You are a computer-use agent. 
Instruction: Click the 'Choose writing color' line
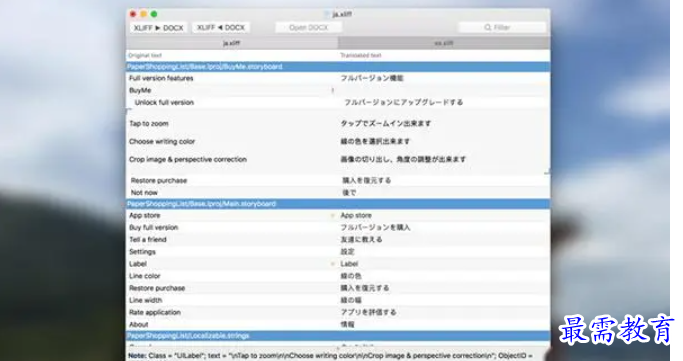162,142
